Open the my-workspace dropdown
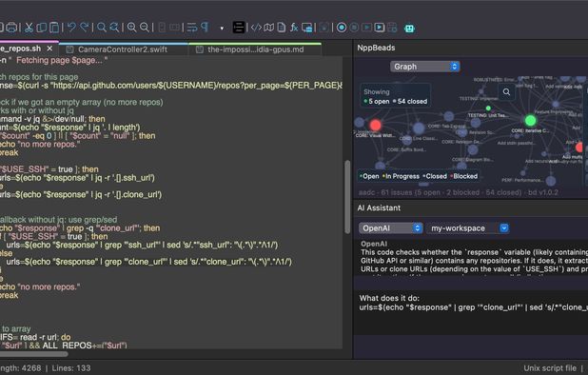Viewport: 588px width, 375px height. pos(467,228)
